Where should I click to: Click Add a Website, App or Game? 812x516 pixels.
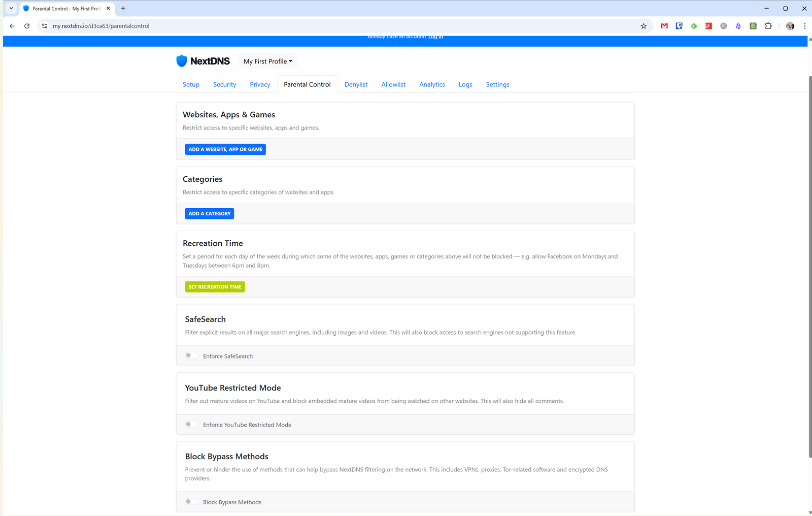point(225,149)
